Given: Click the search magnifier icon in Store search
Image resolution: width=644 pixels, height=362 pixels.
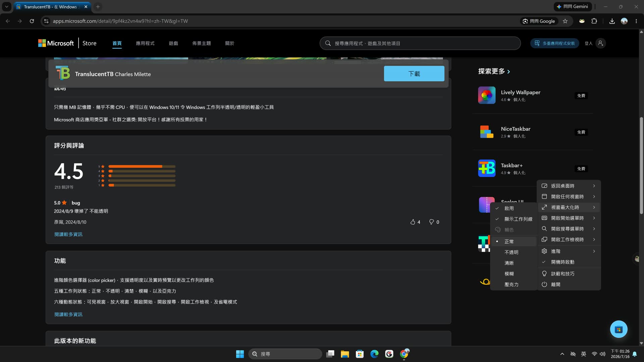Looking at the screenshot, I should (x=328, y=43).
